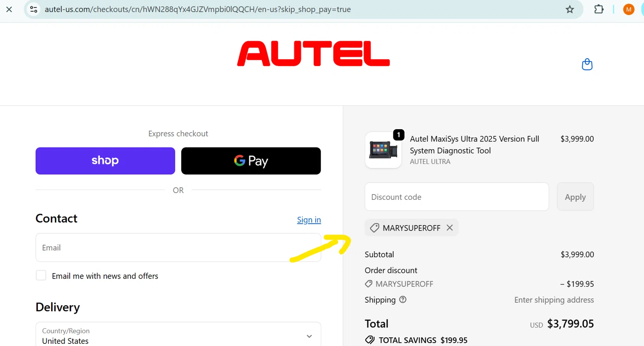
Task: Click the Total amount $3,799.05
Action: [x=571, y=324]
